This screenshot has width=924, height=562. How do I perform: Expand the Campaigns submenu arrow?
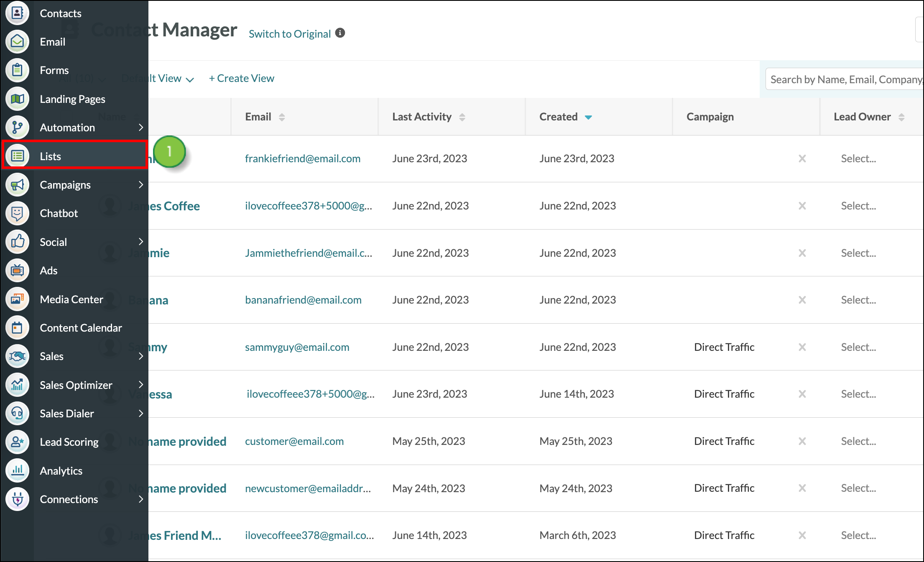(x=141, y=184)
